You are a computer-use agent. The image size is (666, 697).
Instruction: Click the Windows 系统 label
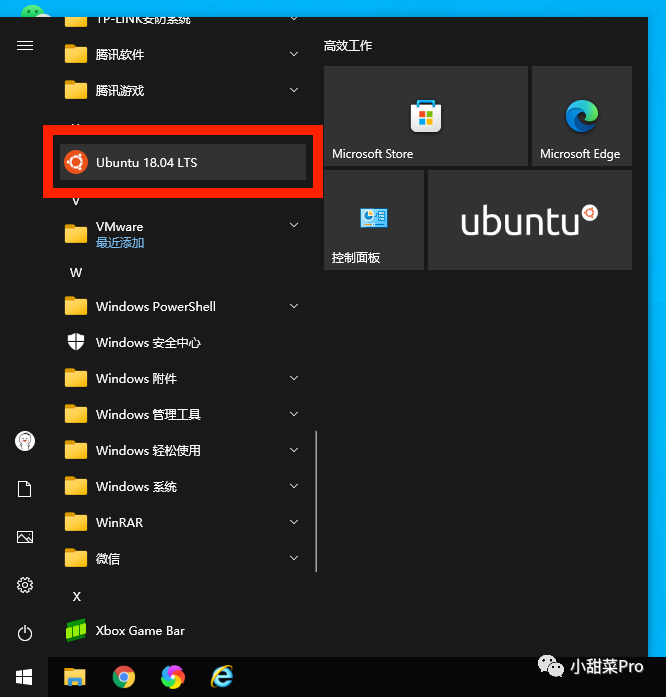(x=136, y=487)
